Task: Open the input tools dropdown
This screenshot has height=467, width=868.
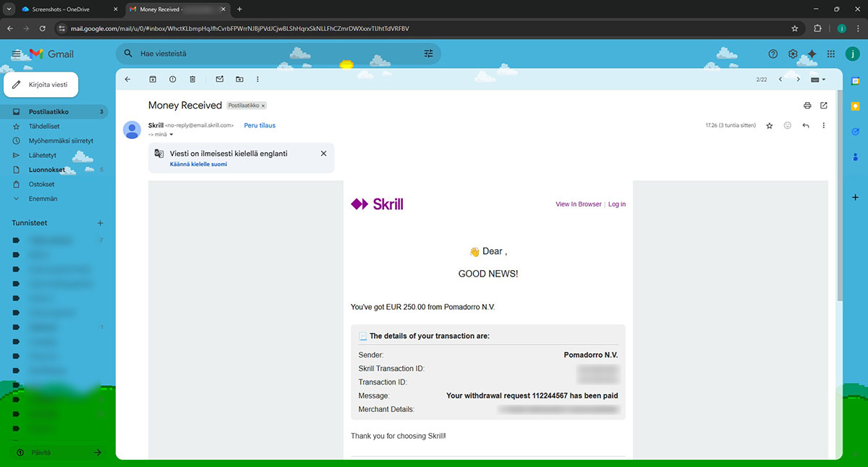Action: [817, 80]
